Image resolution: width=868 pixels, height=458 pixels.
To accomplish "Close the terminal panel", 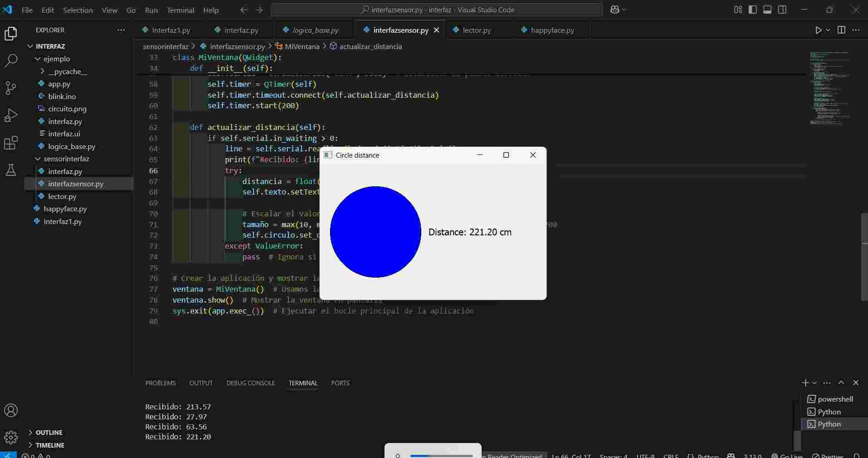I will (x=856, y=383).
